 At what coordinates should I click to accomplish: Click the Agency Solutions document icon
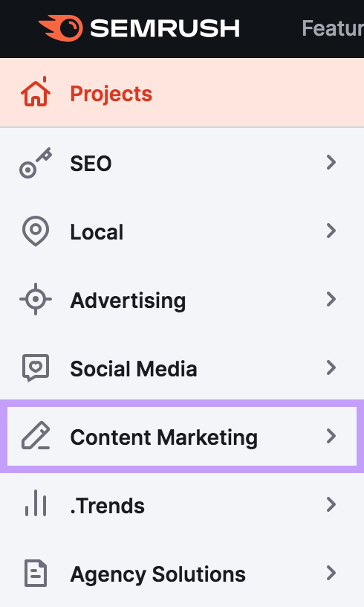36,573
